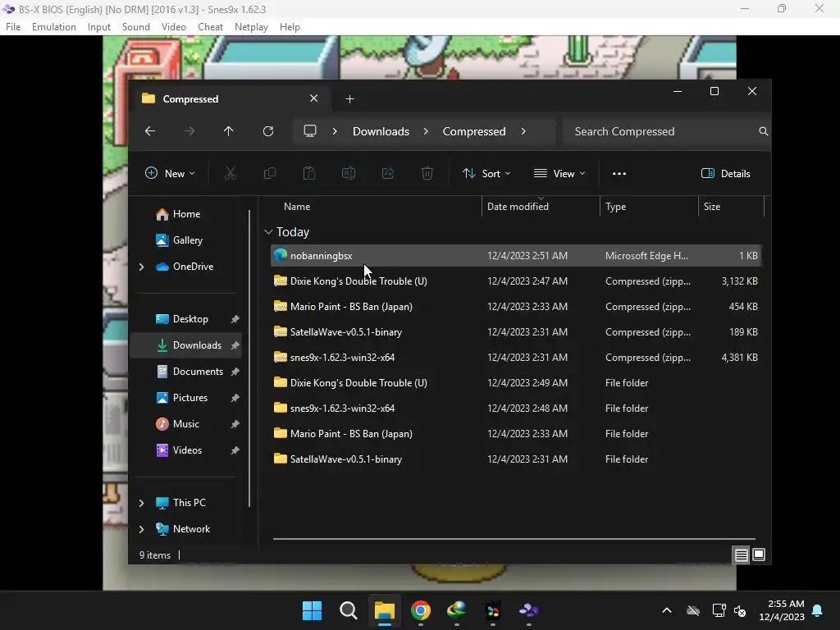Click the Rename icon in toolbar
Screen dimensions: 840x630
(348, 173)
